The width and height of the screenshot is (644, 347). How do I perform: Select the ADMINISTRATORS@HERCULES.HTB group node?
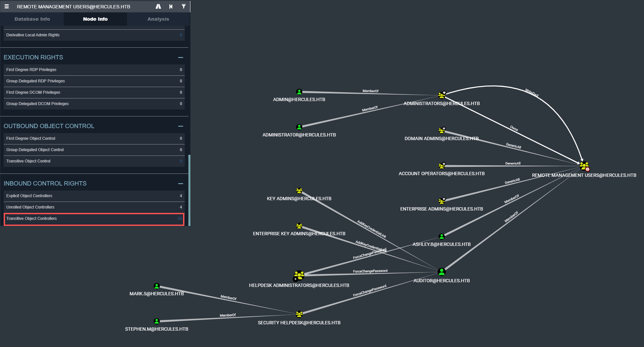tap(442, 95)
